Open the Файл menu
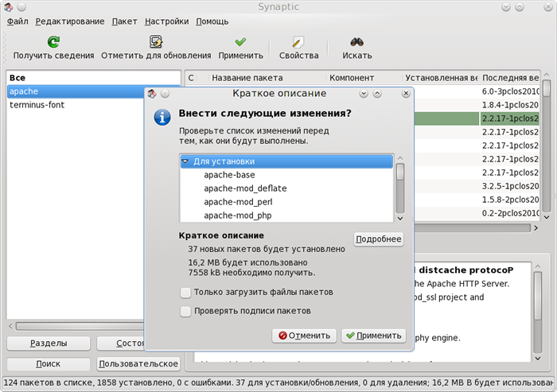The height and width of the screenshot is (392, 557). pos(18,21)
